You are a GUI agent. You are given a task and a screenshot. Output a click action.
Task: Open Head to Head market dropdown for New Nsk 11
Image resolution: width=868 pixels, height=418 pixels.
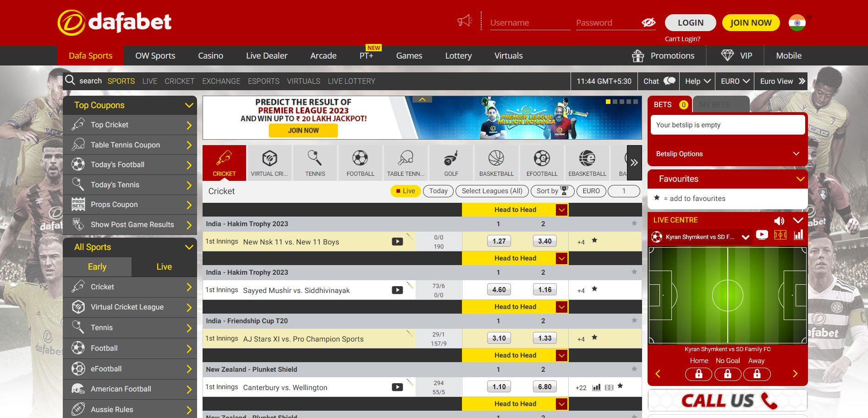pyautogui.click(x=561, y=210)
